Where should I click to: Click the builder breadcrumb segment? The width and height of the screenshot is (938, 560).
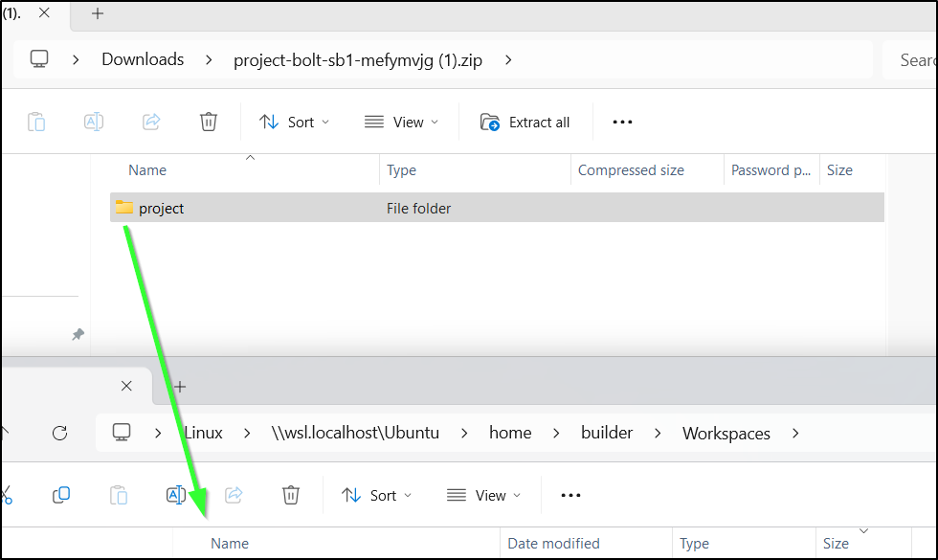pos(607,433)
